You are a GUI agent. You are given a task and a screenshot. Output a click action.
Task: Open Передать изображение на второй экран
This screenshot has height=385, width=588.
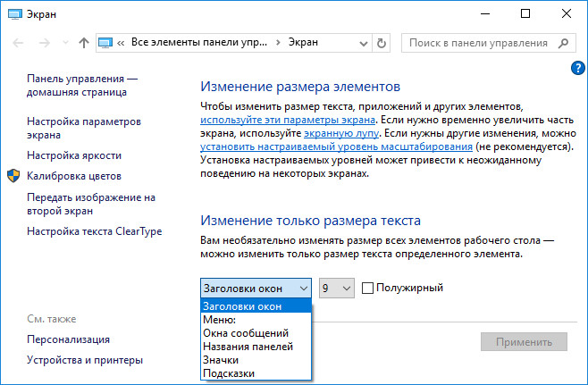(91, 204)
